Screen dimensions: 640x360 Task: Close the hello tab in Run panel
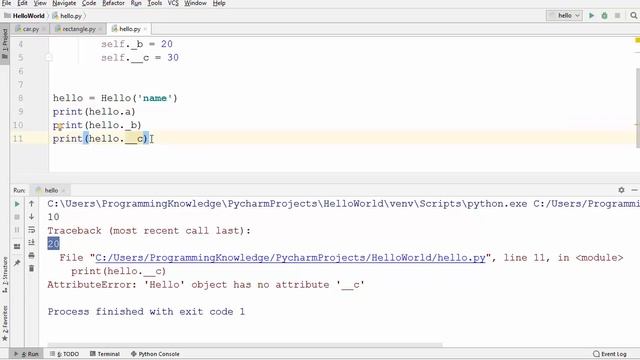pos(64,190)
